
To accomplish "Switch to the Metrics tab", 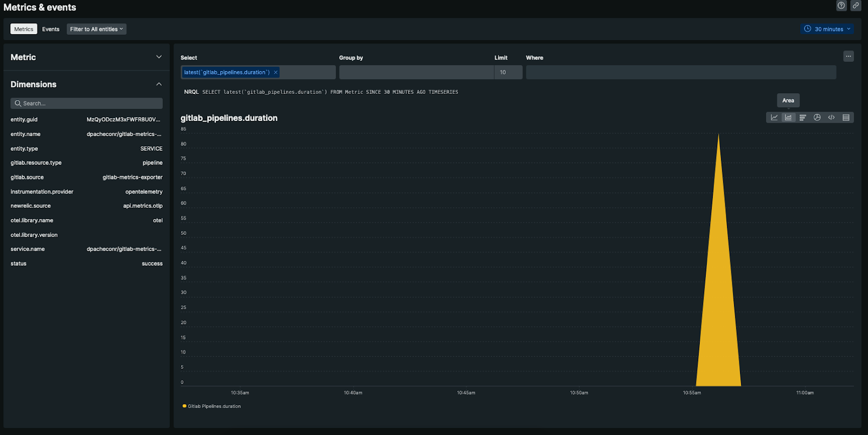I will (x=24, y=29).
